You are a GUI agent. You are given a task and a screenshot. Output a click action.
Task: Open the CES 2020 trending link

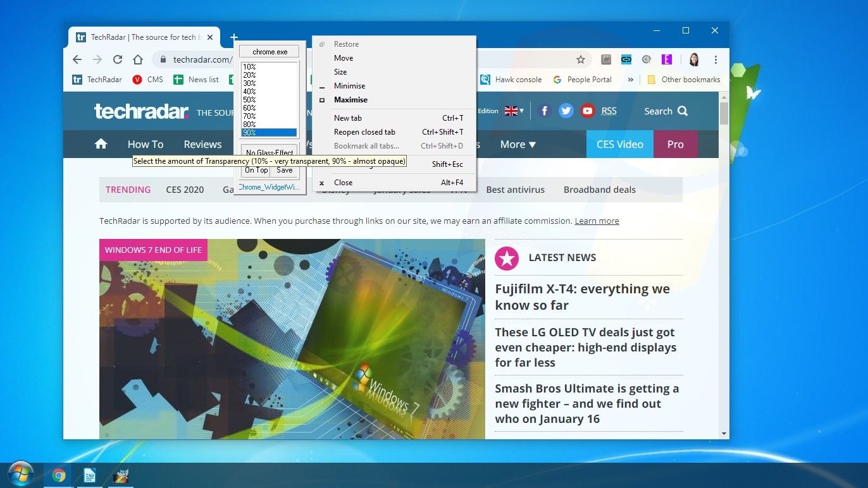pyautogui.click(x=185, y=190)
